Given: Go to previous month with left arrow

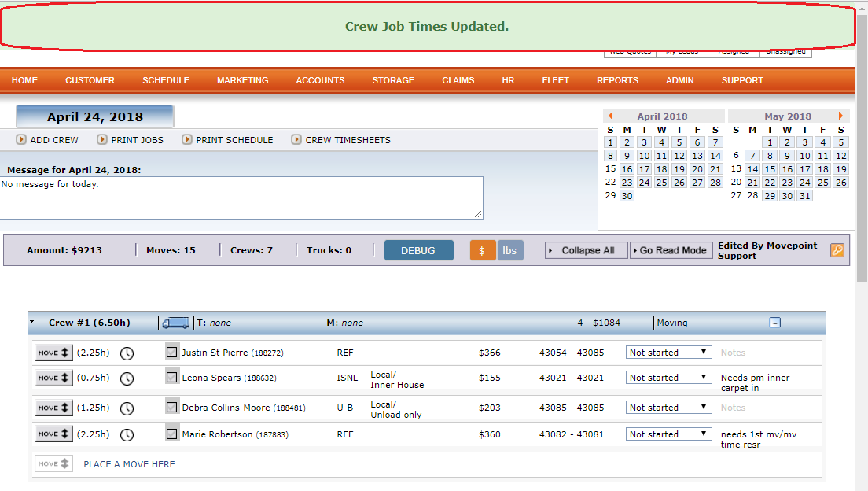Looking at the screenshot, I should pos(611,116).
